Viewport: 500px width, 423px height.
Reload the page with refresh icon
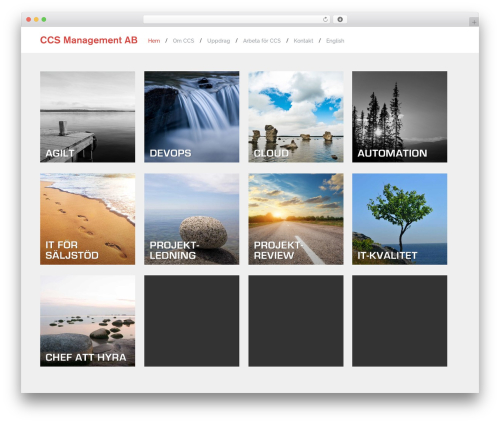pyautogui.click(x=325, y=19)
